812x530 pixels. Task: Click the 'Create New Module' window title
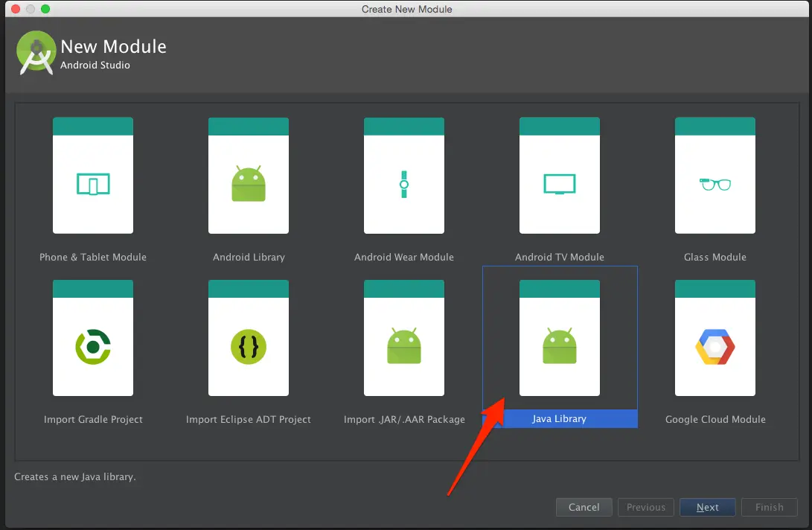point(406,10)
